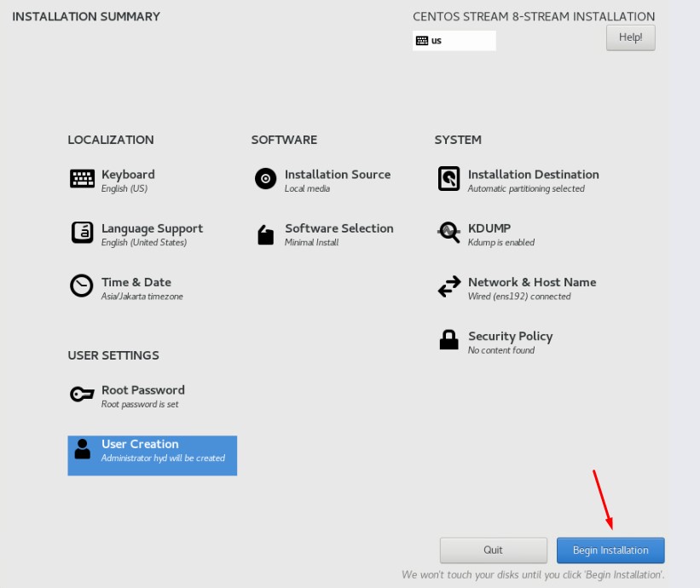Click the Installation Source disc icon
This screenshot has width=700, height=588.
point(265,179)
